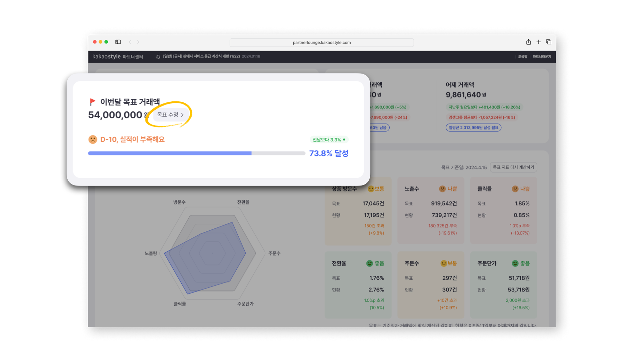This screenshot has width=644, height=362.
Task: Show tab overview icon in browser
Action: [x=549, y=42]
